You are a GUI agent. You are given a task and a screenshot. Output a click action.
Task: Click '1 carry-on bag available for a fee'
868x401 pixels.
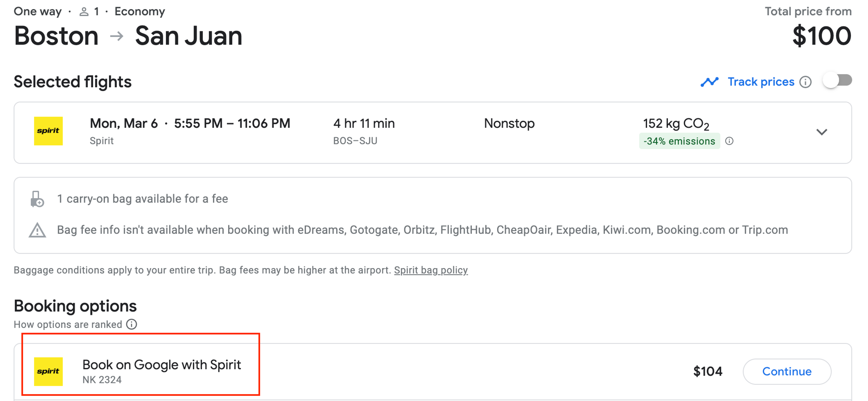[143, 199]
